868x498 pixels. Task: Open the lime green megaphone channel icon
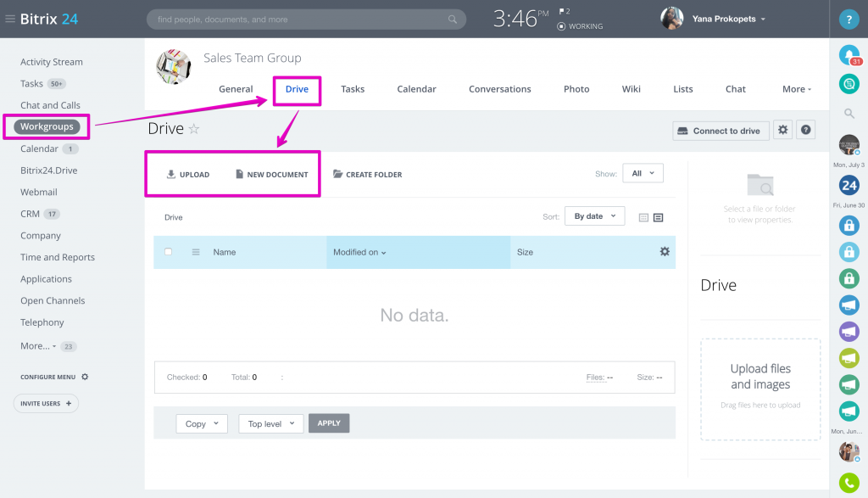click(x=849, y=358)
